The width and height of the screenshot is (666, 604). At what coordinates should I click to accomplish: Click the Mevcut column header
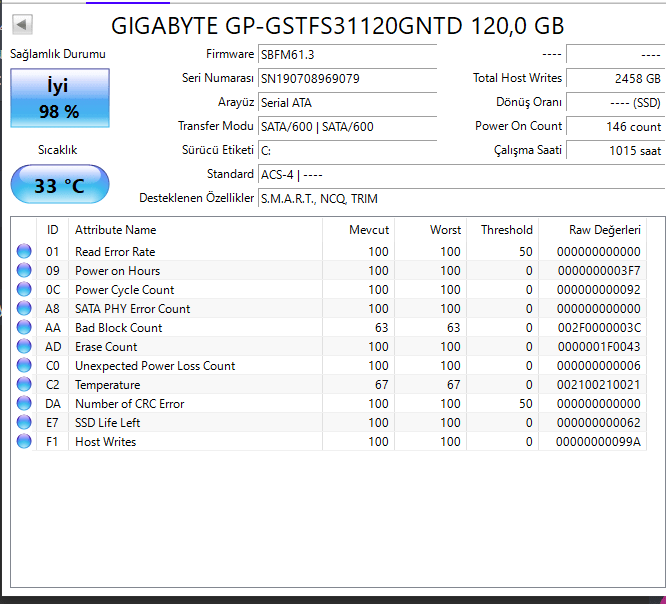tap(358, 230)
